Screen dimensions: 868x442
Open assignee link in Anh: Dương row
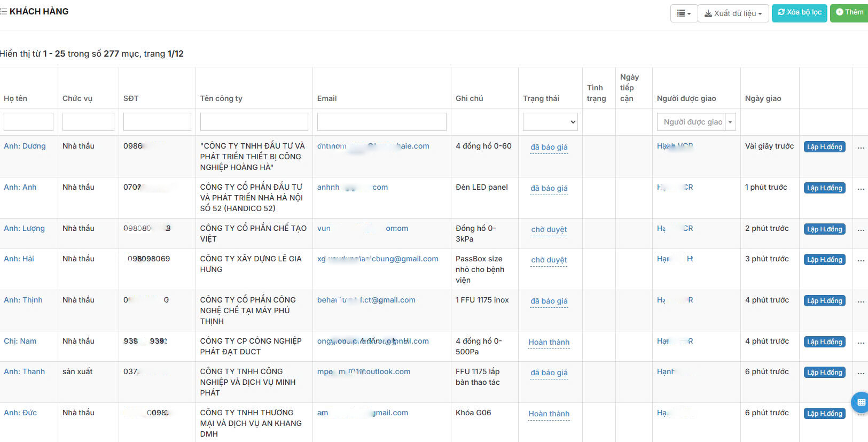675,146
